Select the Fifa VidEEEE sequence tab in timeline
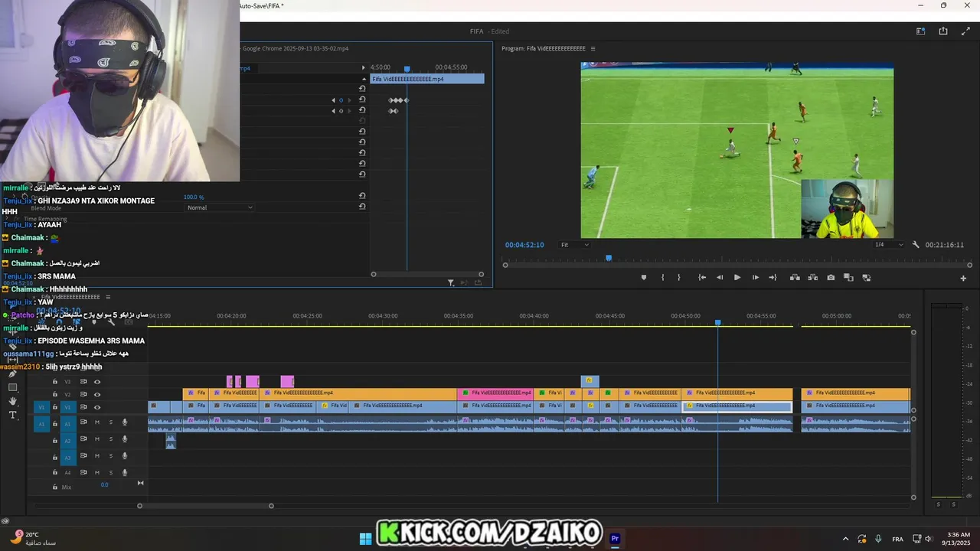The width and height of the screenshot is (980, 551). coord(70,297)
